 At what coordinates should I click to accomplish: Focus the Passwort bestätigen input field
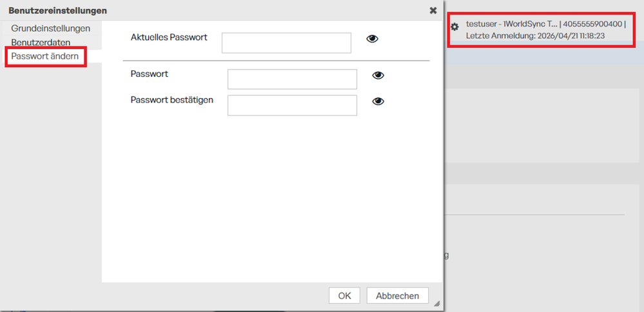292,106
